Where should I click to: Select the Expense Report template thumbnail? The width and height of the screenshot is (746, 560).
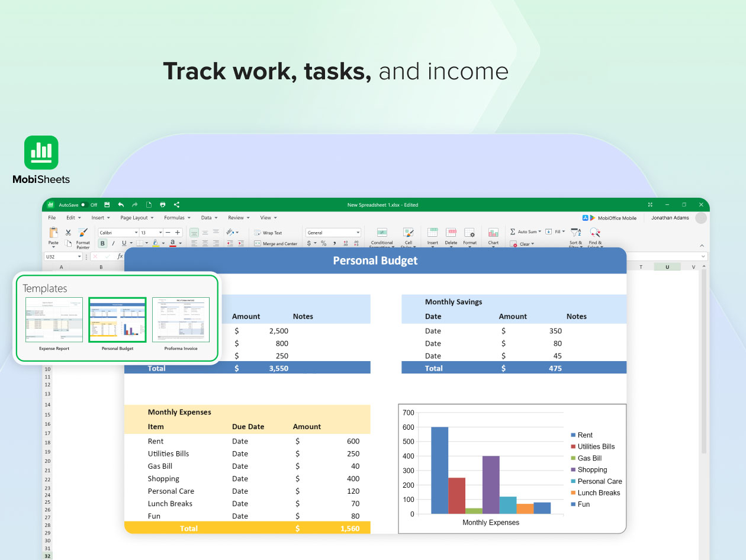click(x=54, y=320)
